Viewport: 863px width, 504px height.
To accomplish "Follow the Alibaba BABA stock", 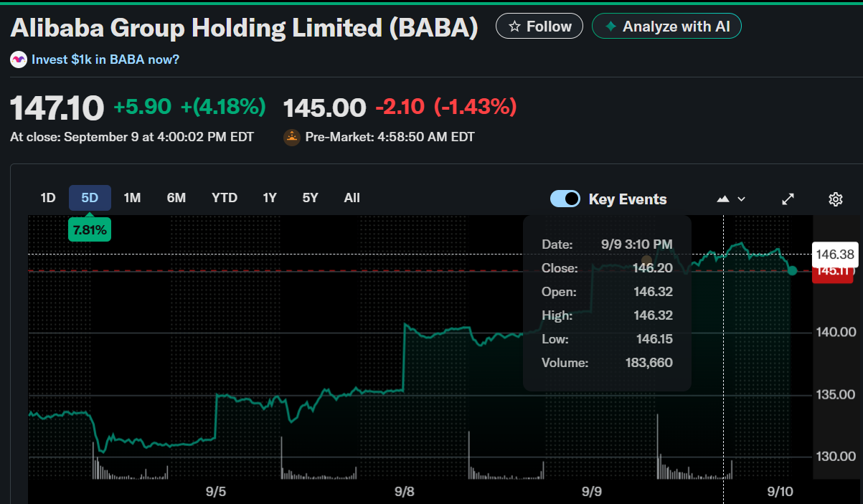I will pyautogui.click(x=539, y=27).
